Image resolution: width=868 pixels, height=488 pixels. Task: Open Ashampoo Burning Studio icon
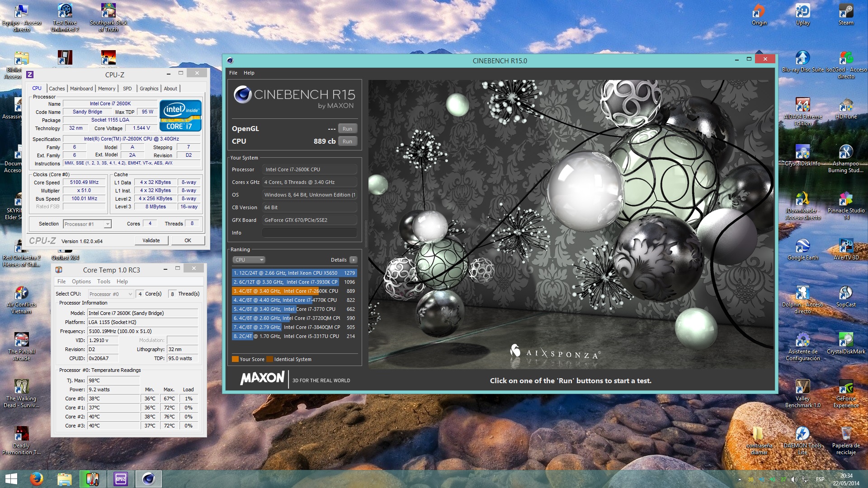[x=846, y=159]
